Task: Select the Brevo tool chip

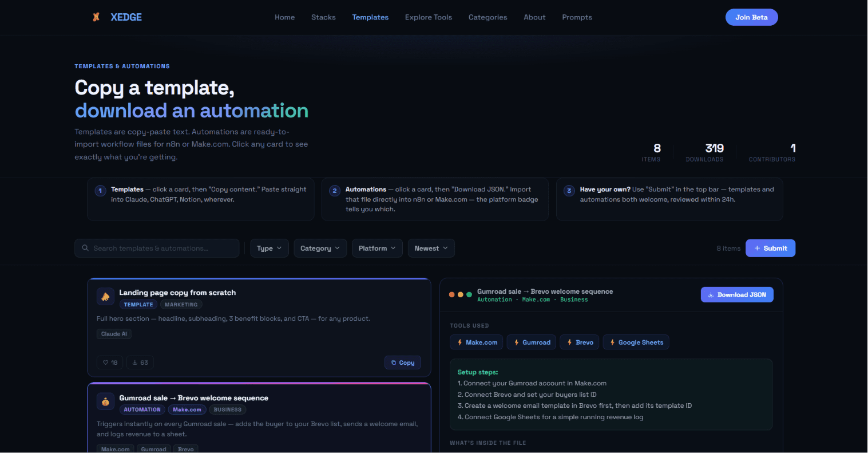Action: pyautogui.click(x=580, y=342)
